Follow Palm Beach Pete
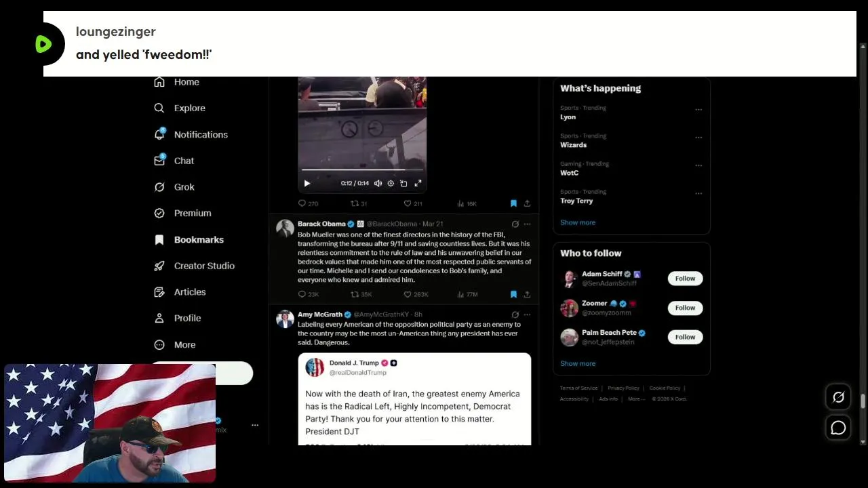 [685, 337]
